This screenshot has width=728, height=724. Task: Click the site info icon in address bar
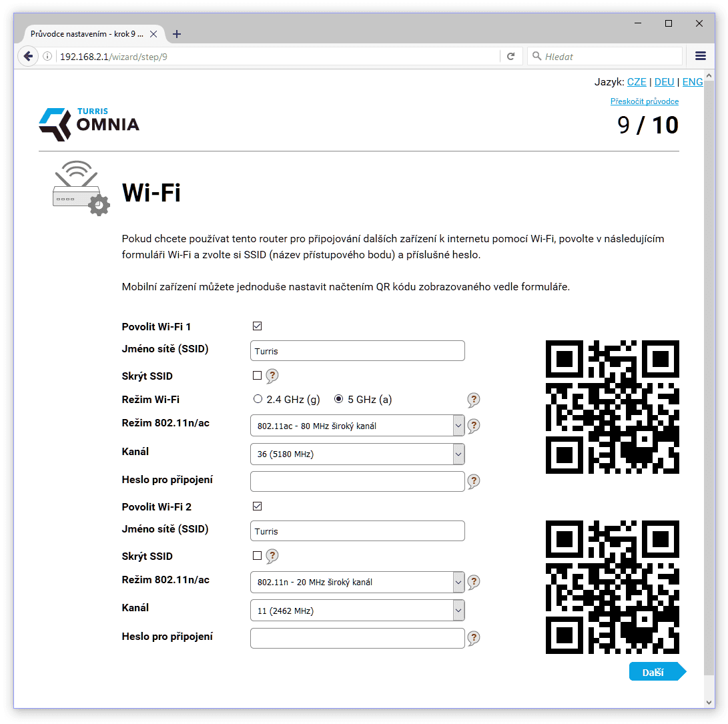(x=47, y=57)
